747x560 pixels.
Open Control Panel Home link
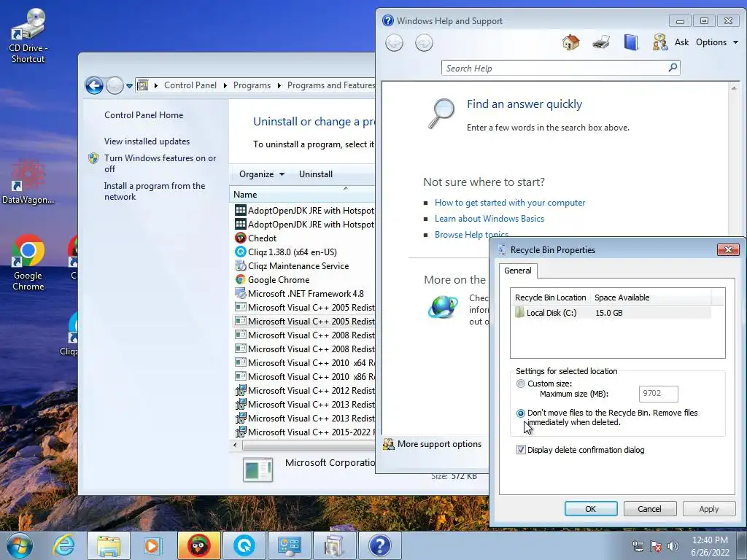pos(144,115)
